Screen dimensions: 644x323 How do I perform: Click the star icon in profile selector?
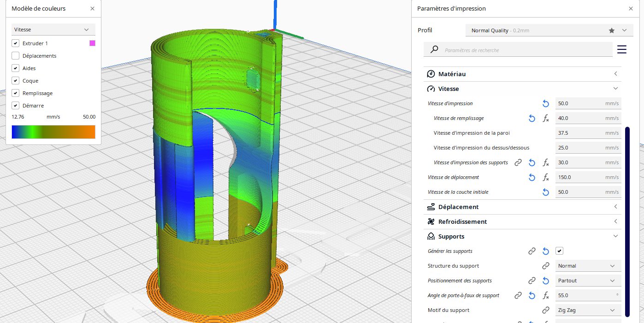point(612,30)
